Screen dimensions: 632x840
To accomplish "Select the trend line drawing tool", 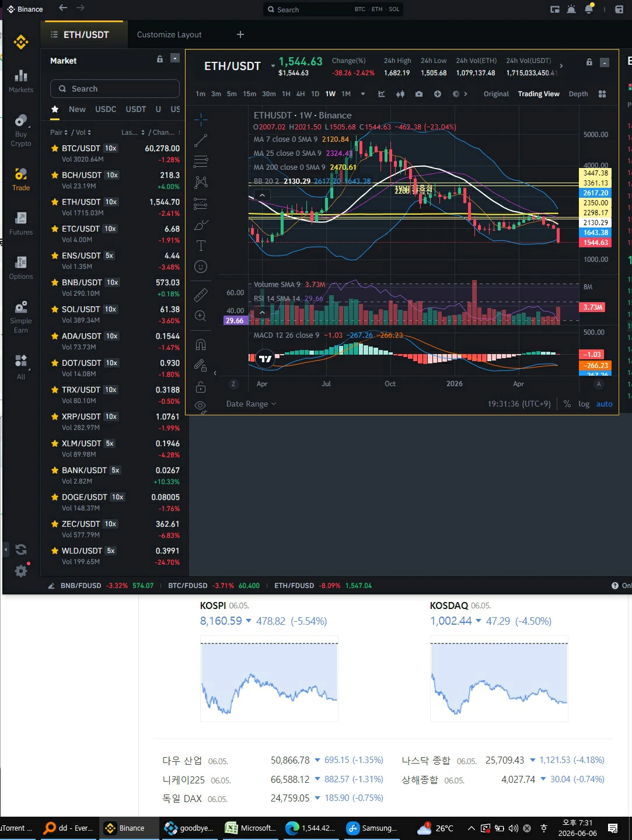I will point(201,141).
